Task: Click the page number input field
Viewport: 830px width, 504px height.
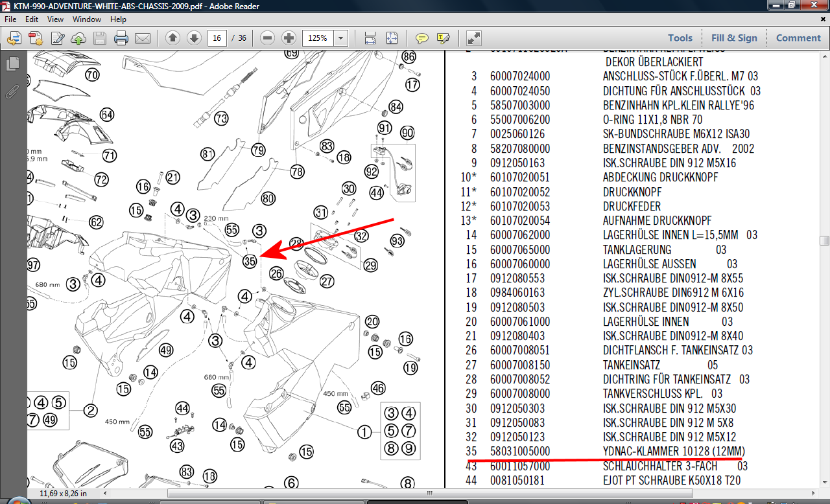Action: pos(217,38)
